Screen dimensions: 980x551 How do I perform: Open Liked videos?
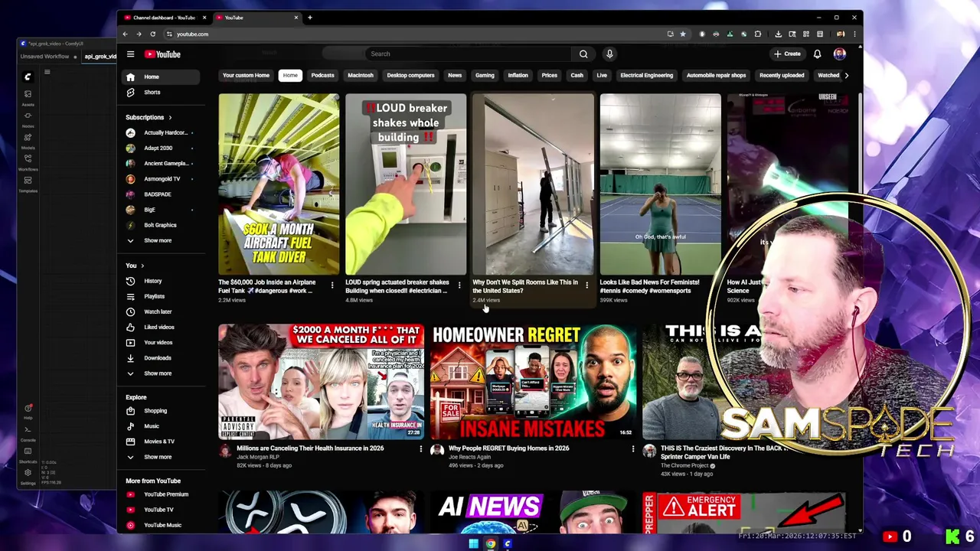161,327
